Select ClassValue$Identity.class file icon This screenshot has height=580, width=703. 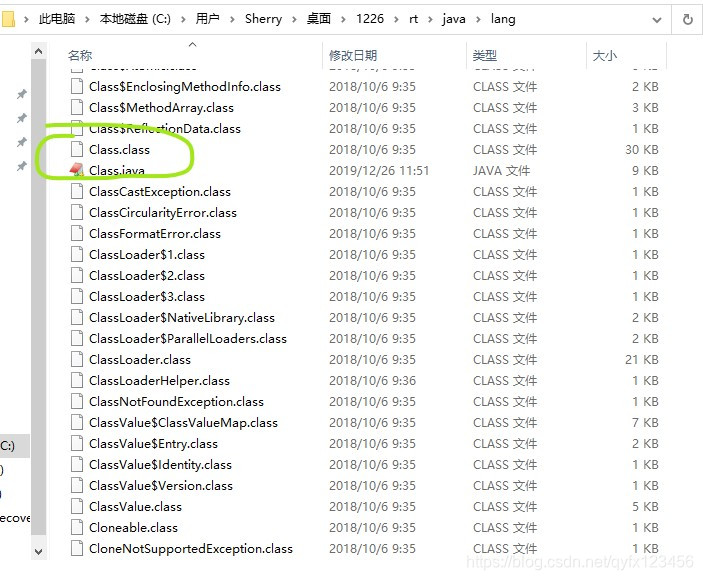[77, 464]
